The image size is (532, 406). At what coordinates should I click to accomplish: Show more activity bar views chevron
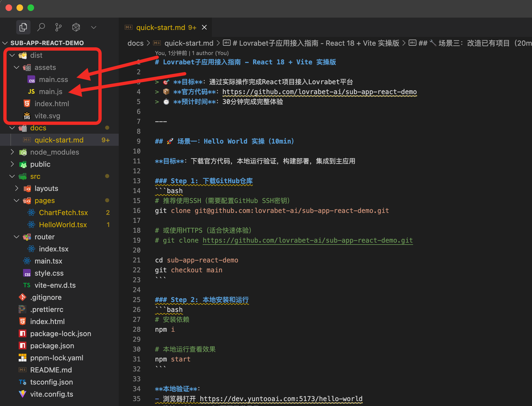pos(93,27)
